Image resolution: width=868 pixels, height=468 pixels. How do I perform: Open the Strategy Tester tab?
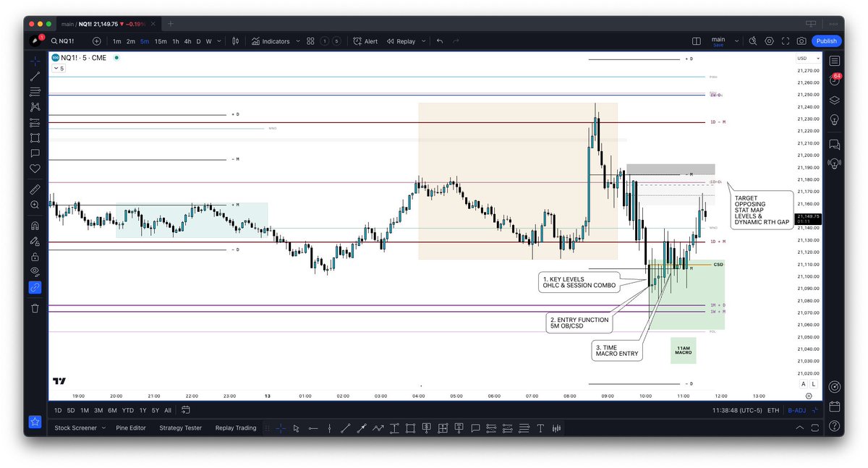181,427
